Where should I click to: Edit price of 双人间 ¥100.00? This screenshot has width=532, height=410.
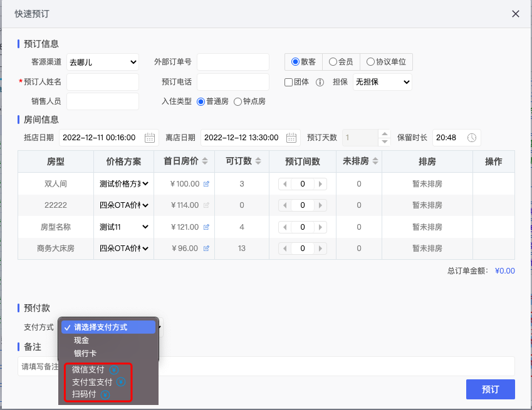pyautogui.click(x=206, y=184)
